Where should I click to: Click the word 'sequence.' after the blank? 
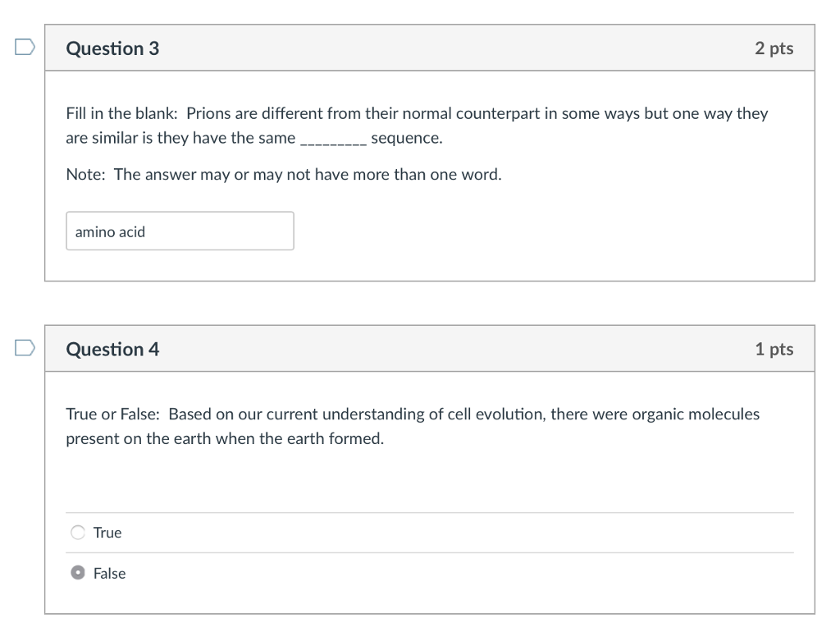(x=407, y=138)
